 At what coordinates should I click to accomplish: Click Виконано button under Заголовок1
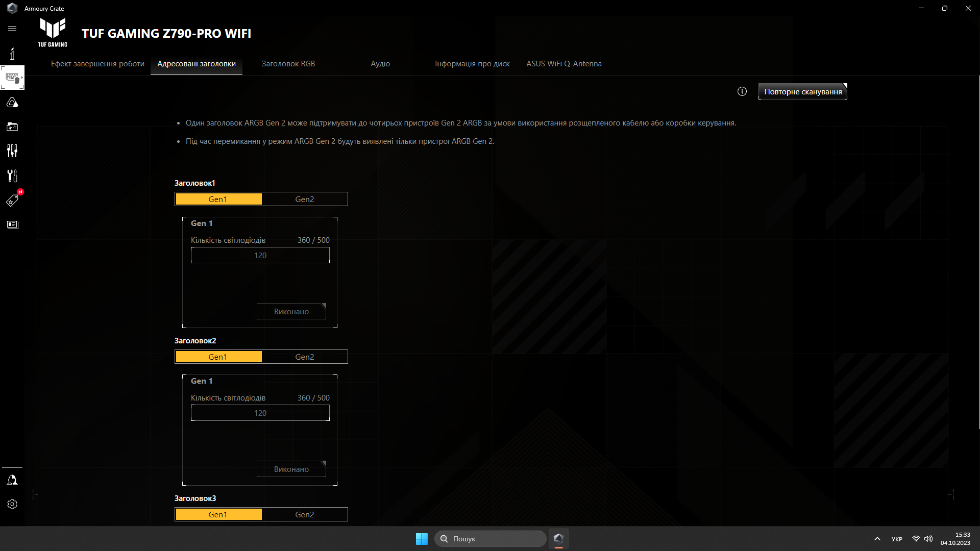coord(291,311)
